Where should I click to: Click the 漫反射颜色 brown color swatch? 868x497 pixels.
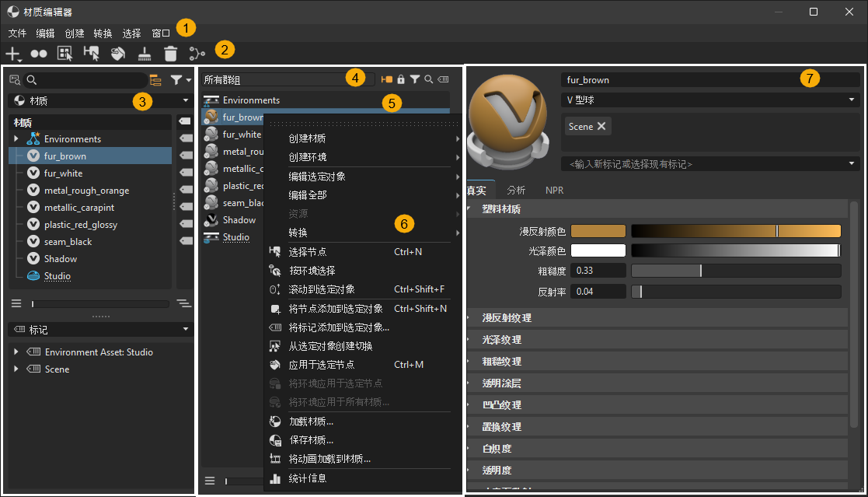598,231
